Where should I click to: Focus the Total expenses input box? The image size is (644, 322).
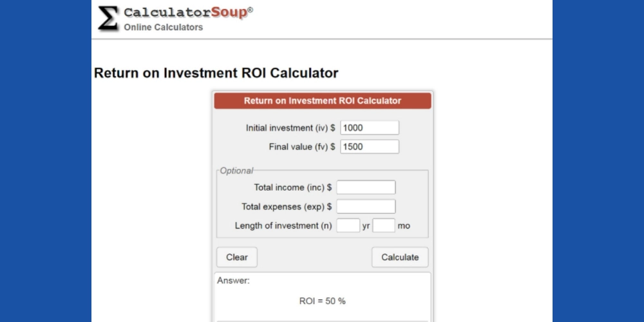366,207
